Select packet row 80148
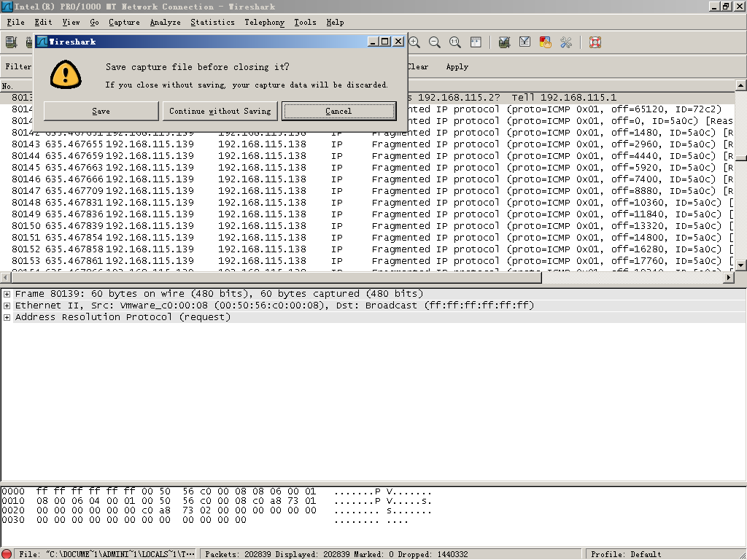 coord(368,203)
